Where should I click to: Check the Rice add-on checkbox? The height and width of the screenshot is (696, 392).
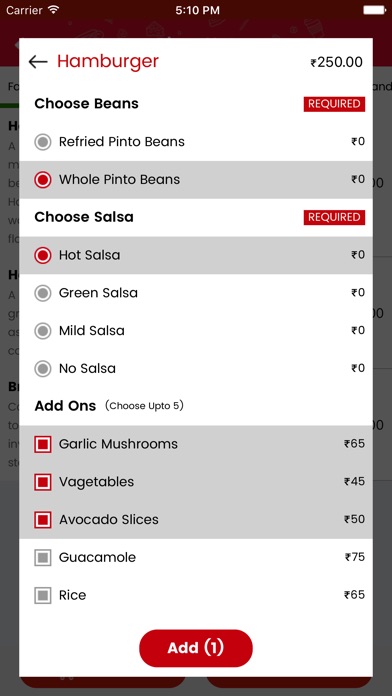coord(43,595)
